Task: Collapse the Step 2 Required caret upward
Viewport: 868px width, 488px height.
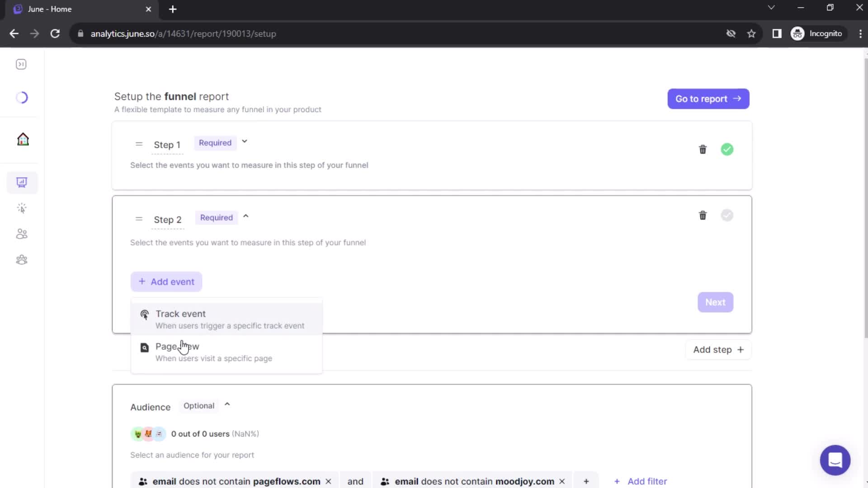Action: (245, 217)
